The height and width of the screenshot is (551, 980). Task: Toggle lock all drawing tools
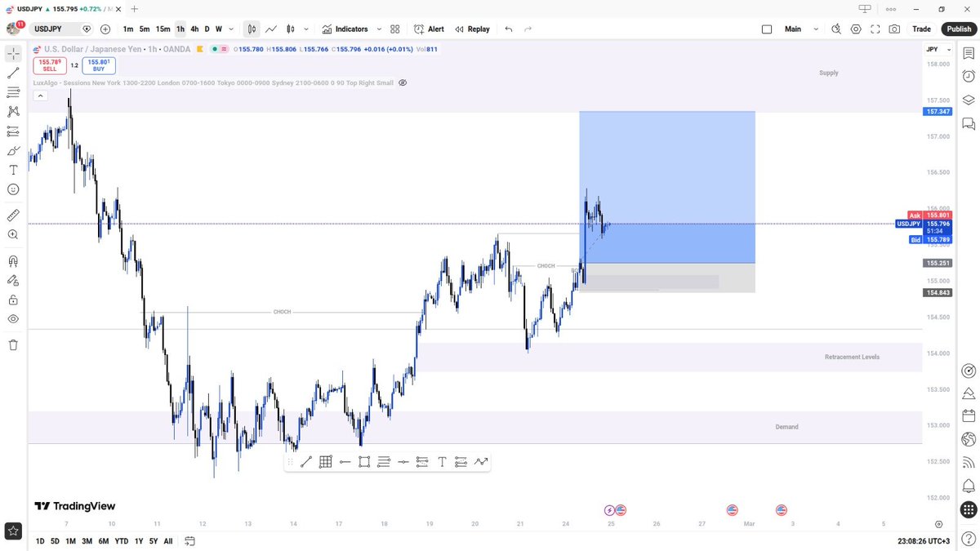pos(13,300)
